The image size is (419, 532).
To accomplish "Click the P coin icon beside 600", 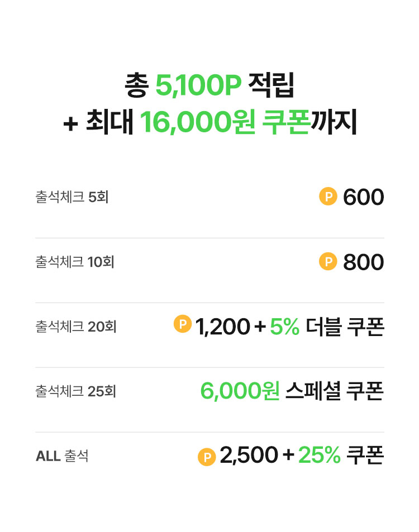I will point(328,196).
